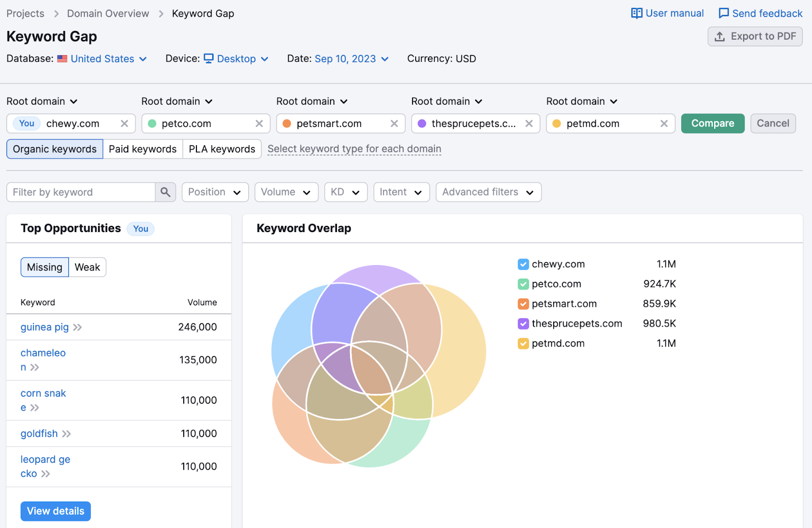Click the orange petsmart.com color dot
812x528 pixels.
pyautogui.click(x=287, y=123)
